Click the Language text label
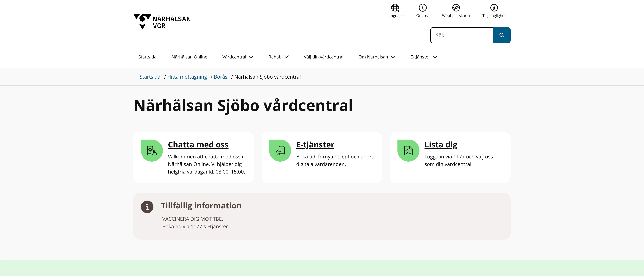644x276 pixels. (x=395, y=16)
